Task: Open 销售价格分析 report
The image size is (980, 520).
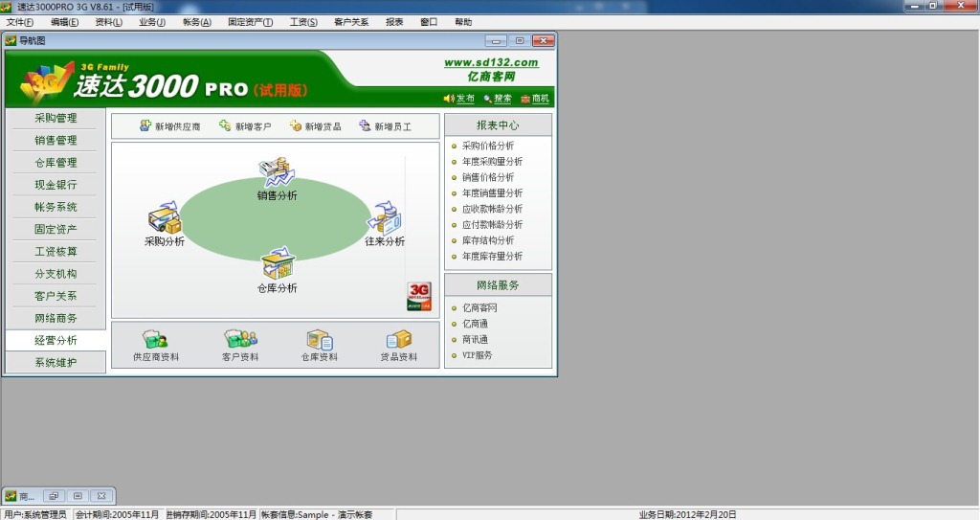Action: pos(487,177)
